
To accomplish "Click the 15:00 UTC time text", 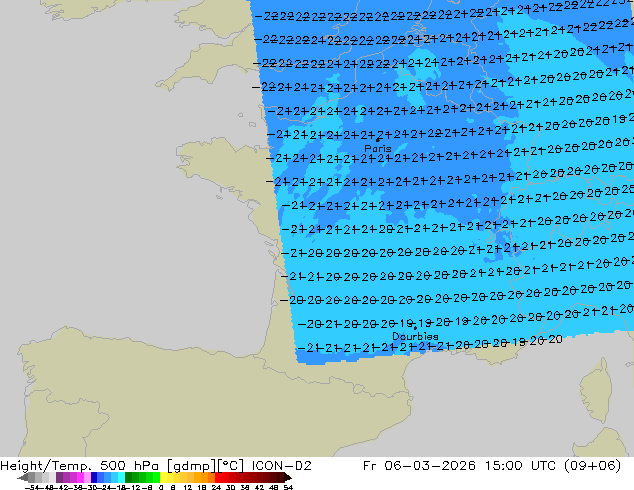I will tap(522, 466).
